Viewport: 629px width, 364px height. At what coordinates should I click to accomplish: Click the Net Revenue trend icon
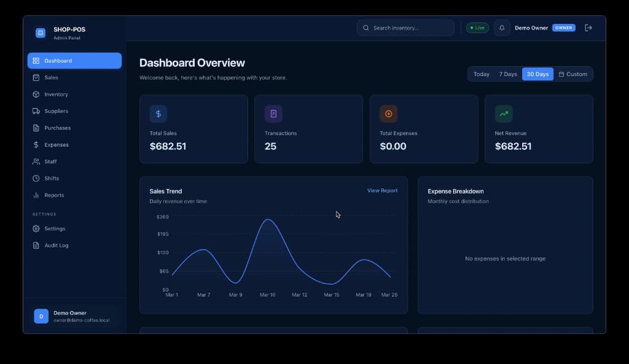pyautogui.click(x=504, y=114)
